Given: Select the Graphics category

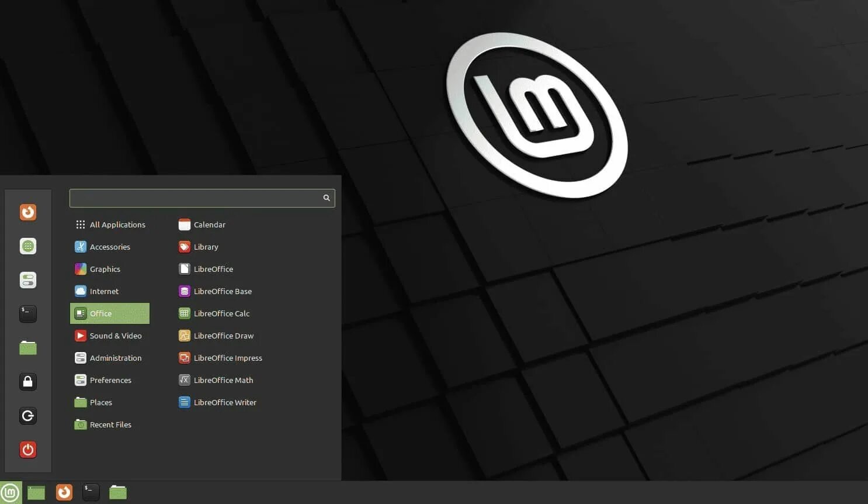Looking at the screenshot, I should tap(110, 269).
